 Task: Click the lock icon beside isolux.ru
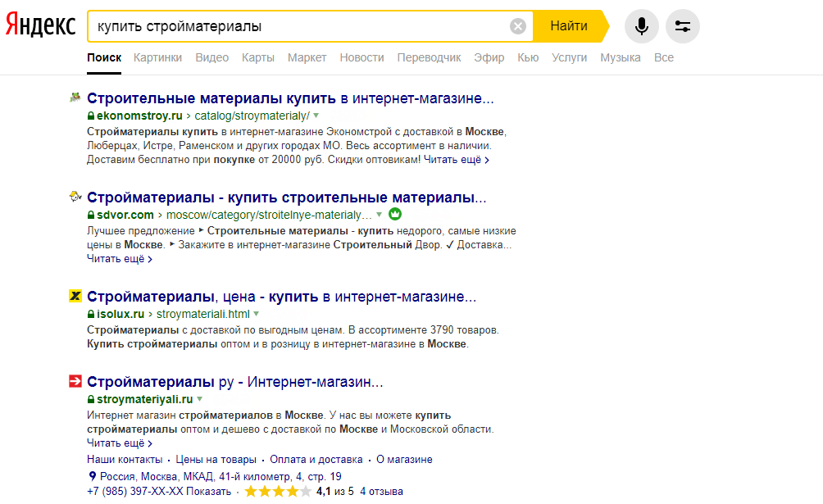click(x=91, y=314)
